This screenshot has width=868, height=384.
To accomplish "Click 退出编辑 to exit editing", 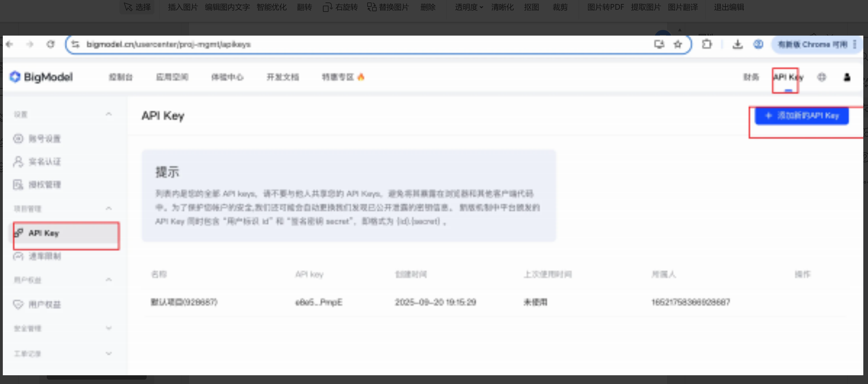I will 729,7.
